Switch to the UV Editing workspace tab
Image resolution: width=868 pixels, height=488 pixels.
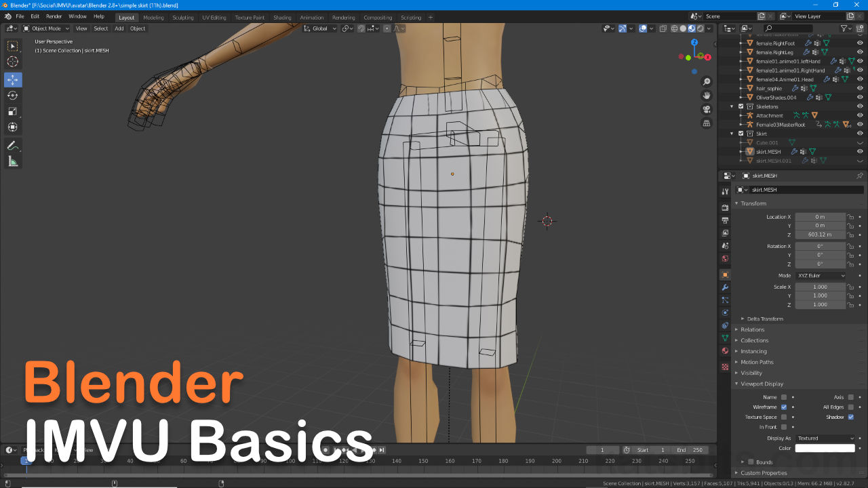[x=214, y=18]
